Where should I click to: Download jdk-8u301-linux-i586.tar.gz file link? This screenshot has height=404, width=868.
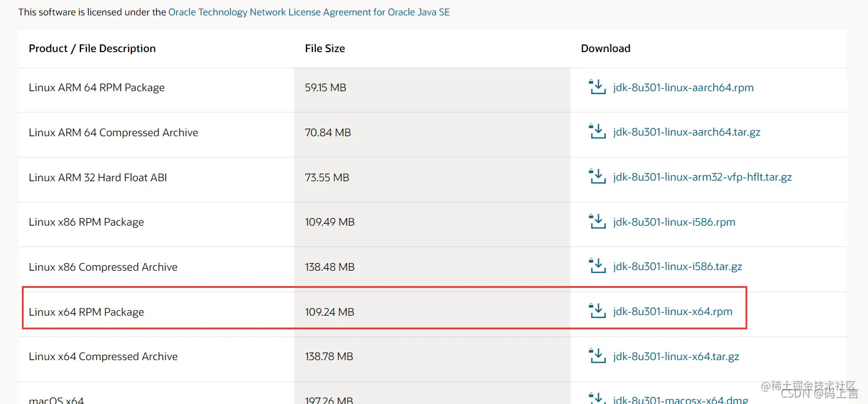(x=677, y=267)
